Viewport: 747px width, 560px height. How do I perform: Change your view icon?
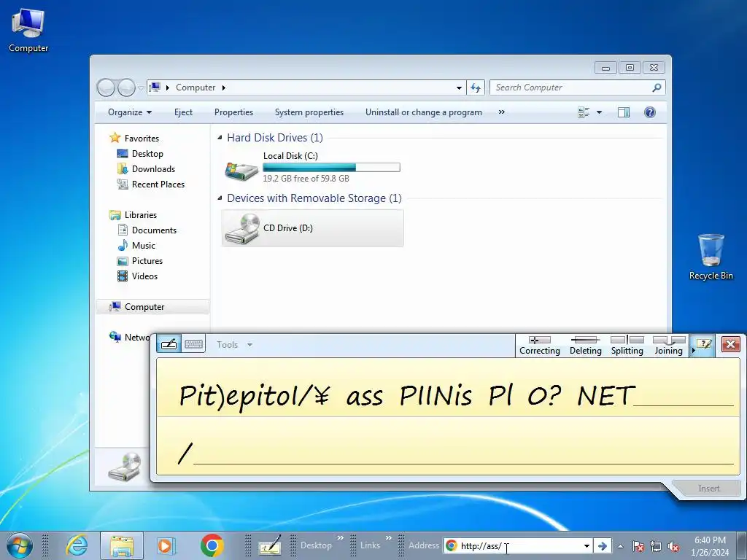click(584, 112)
